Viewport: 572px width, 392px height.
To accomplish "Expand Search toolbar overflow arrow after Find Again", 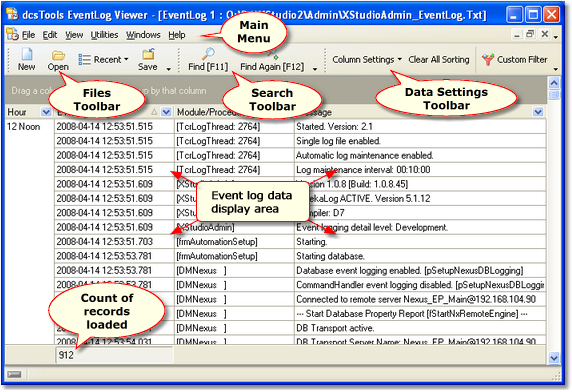I will (x=315, y=69).
